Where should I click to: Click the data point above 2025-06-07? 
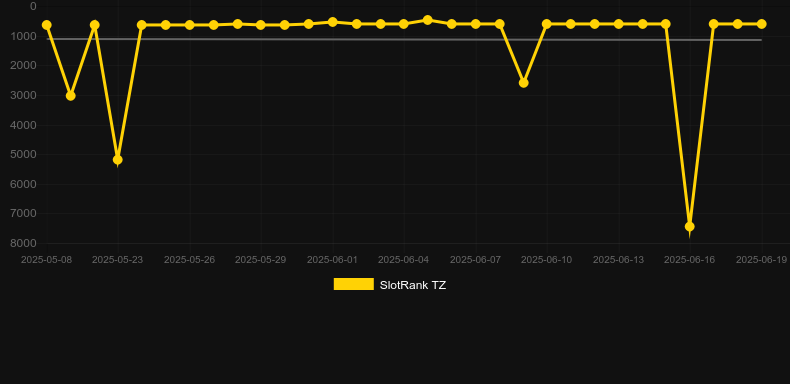point(476,24)
